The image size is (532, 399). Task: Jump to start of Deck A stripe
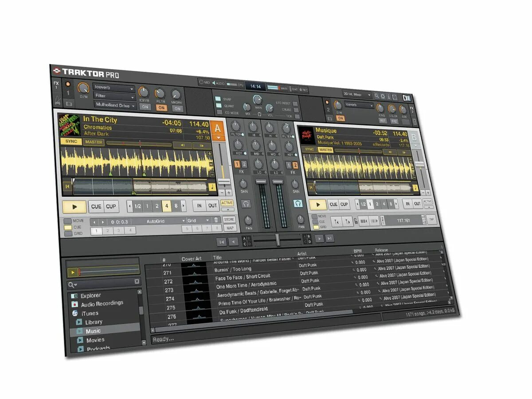pos(67,186)
